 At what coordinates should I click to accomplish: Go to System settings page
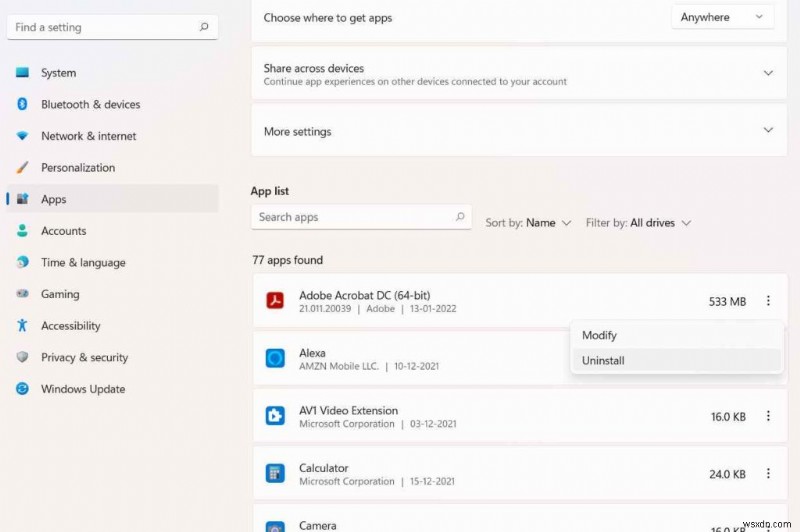pos(113,72)
